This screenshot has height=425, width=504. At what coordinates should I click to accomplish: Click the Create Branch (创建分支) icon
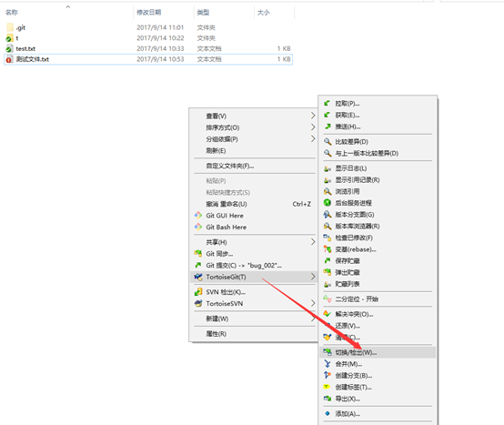coord(328,375)
